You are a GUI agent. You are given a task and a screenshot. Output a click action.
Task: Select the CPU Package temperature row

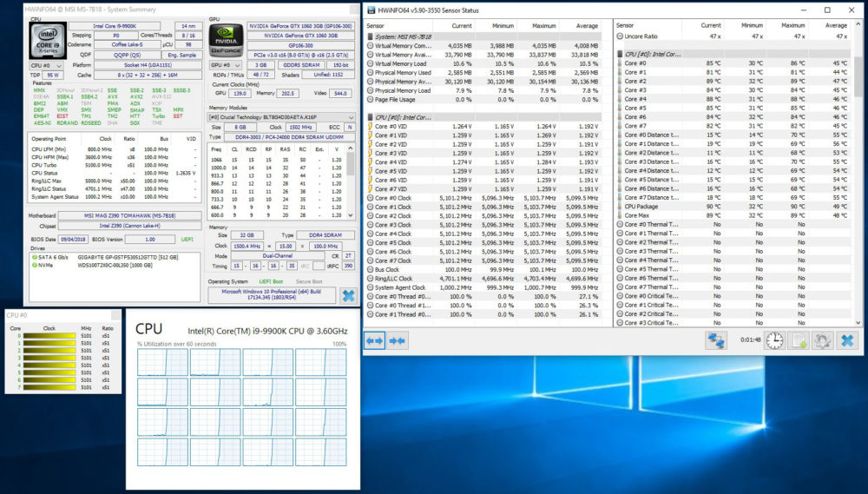click(x=734, y=206)
